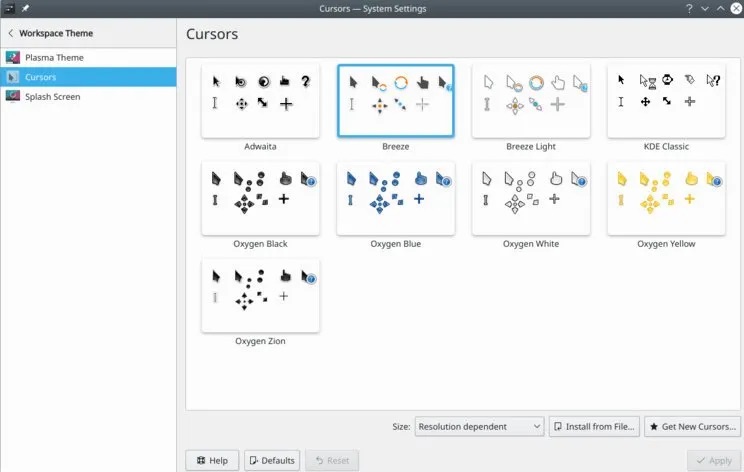Image resolution: width=744 pixels, height=472 pixels.
Task: Pick the Oxygen Yellow cursor theme
Action: (x=666, y=198)
